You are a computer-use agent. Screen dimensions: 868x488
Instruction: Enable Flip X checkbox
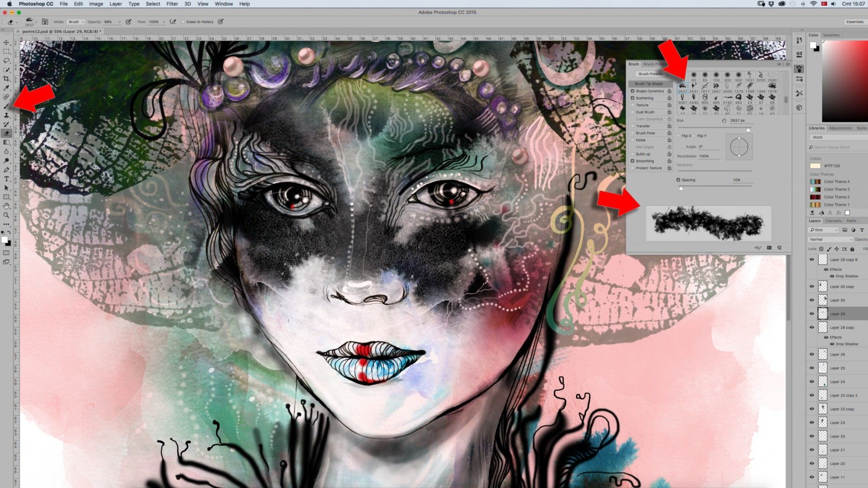click(678, 136)
